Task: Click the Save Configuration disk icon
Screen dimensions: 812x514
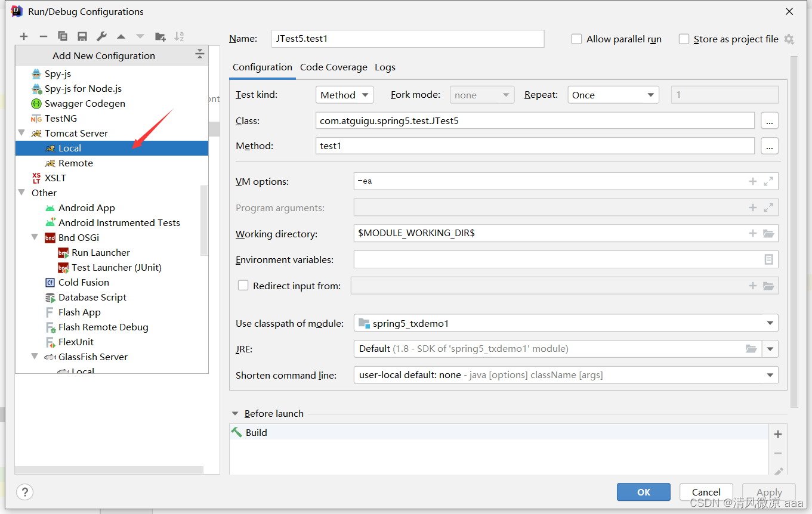Action: pyautogui.click(x=82, y=36)
